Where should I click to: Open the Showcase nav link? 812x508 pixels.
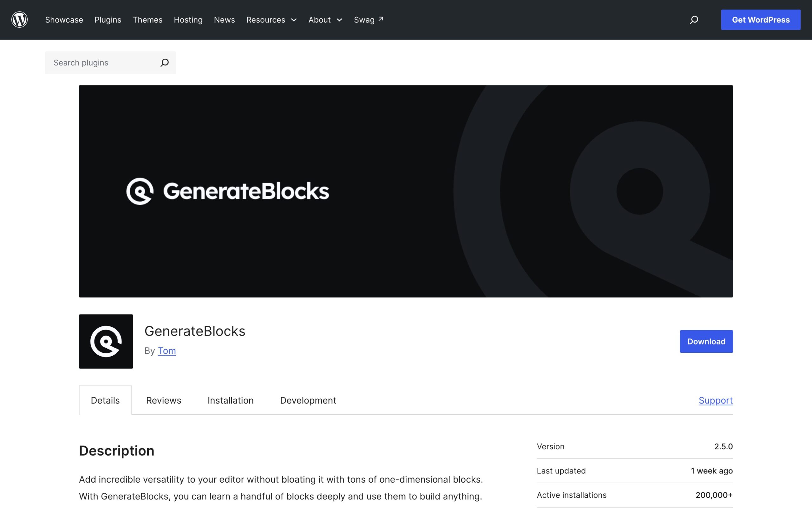point(64,20)
